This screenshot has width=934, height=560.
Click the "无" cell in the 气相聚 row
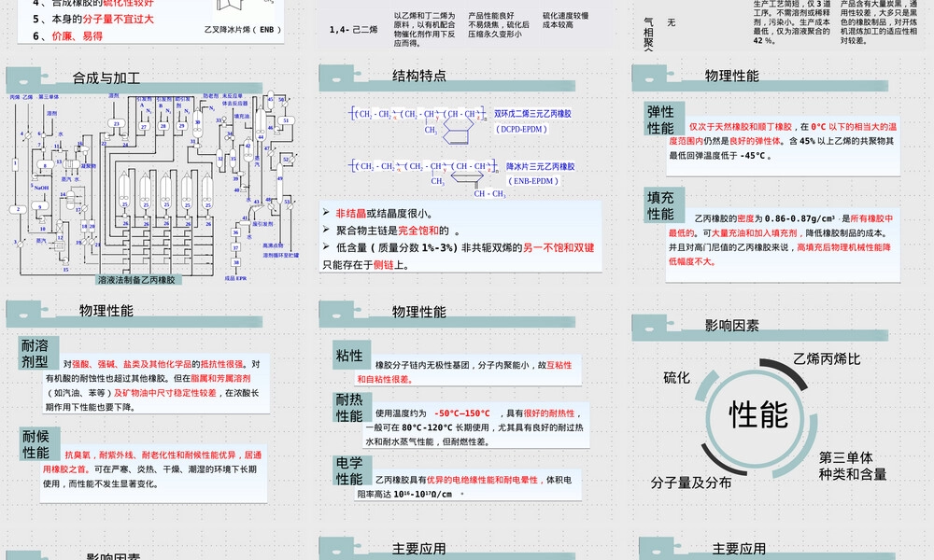pos(672,22)
